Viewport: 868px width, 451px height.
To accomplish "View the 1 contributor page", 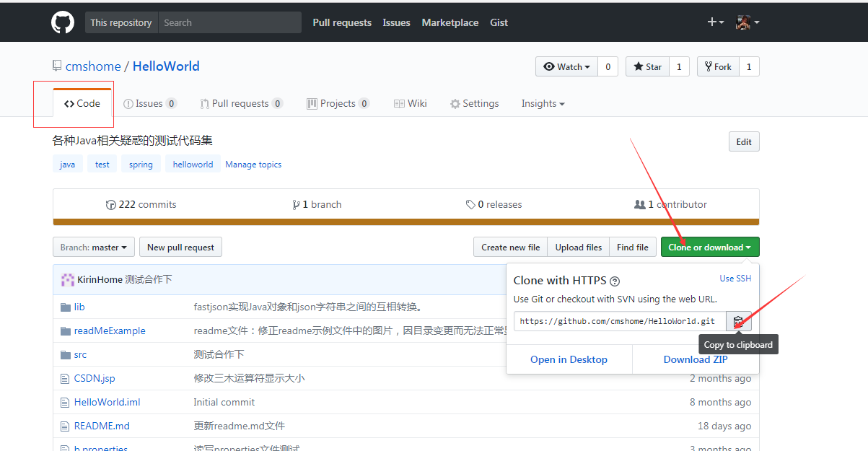I will pos(670,204).
